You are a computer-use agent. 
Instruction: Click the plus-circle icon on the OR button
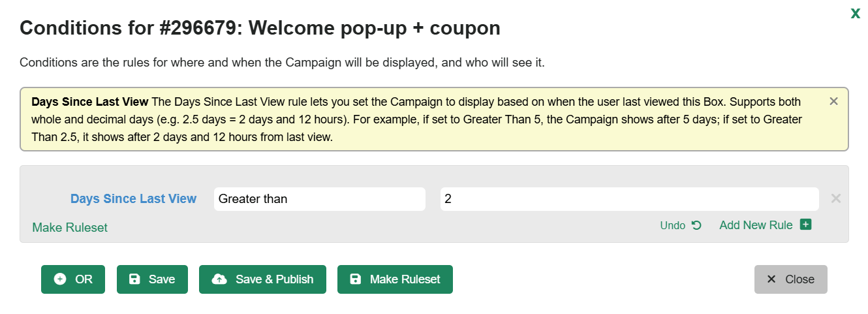tap(60, 279)
